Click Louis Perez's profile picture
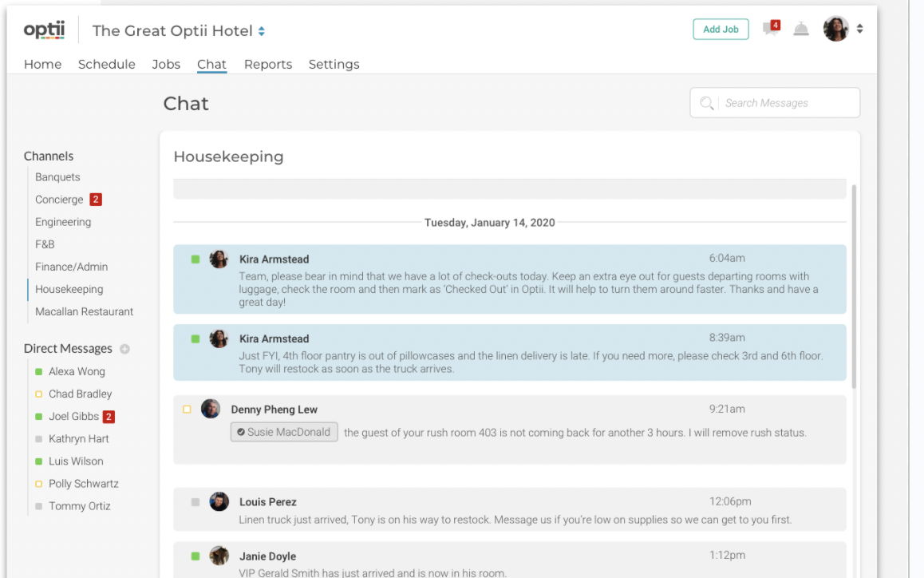Screen dimensions: 924x578 tap(219, 501)
